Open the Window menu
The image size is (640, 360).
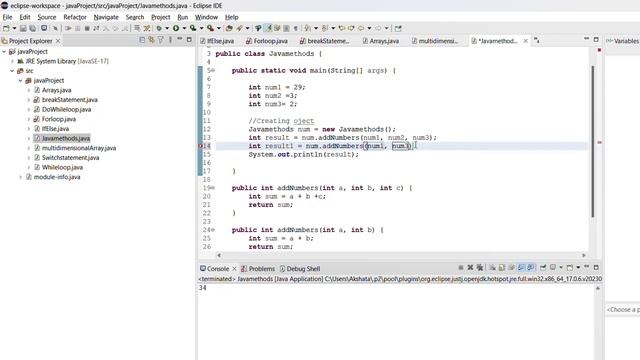coord(206,17)
